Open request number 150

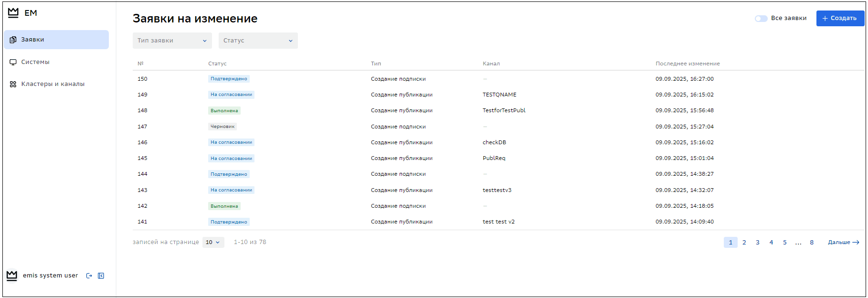498,79
